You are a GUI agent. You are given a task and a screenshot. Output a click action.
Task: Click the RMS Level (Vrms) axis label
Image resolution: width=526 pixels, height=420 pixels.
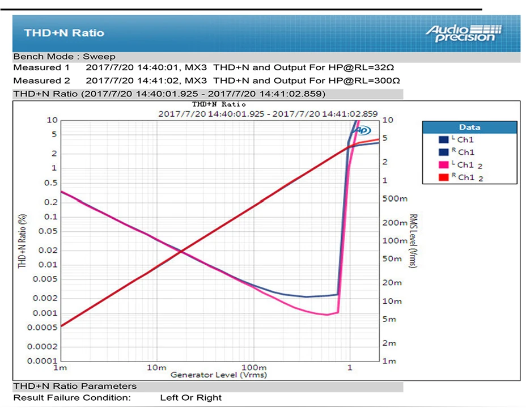pyautogui.click(x=413, y=241)
